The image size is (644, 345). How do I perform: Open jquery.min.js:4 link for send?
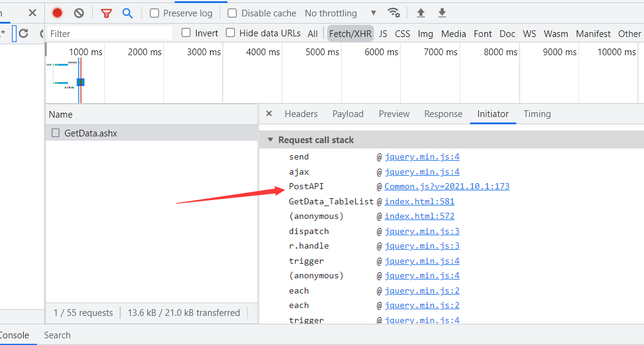coord(422,156)
